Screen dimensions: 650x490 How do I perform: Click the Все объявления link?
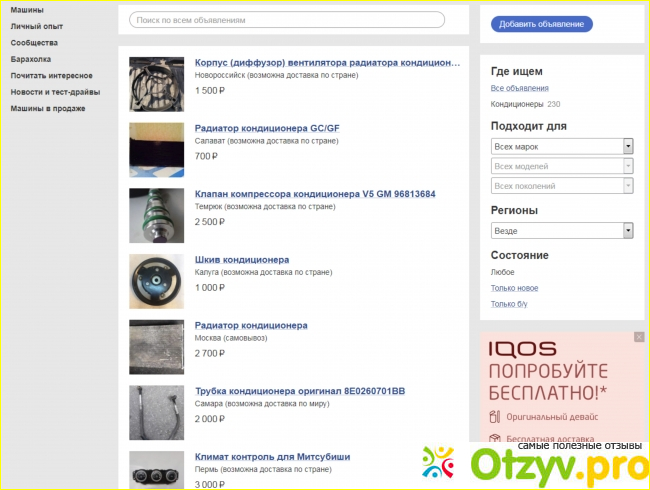pos(519,88)
